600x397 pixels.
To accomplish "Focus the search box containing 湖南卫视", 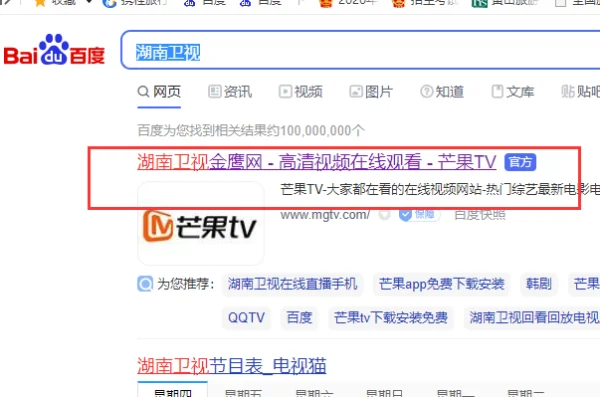I will (360, 50).
